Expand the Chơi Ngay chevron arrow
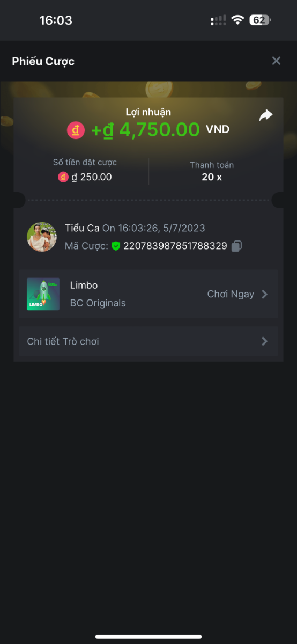This screenshot has width=297, height=644. [x=264, y=294]
